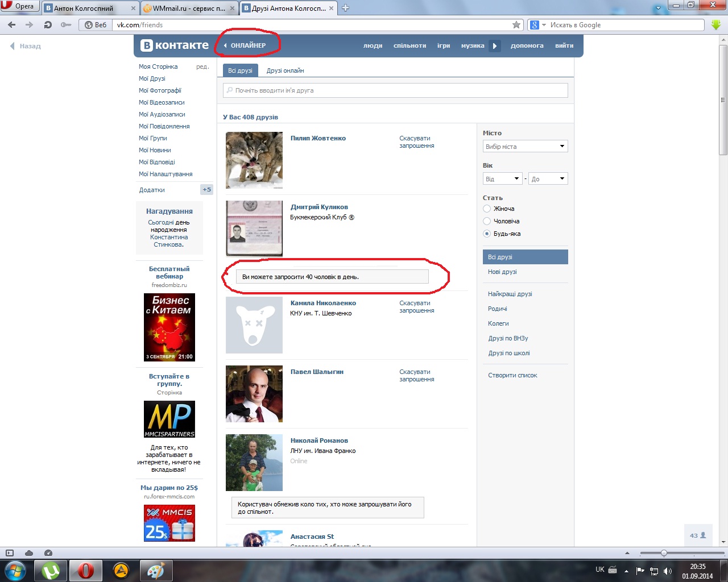Open a new tab with the plus button
Image resolution: width=728 pixels, height=582 pixels.
pos(345,8)
